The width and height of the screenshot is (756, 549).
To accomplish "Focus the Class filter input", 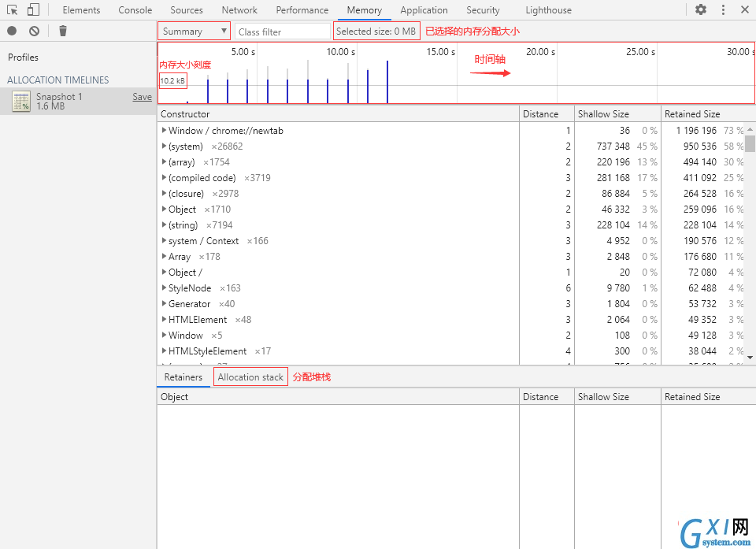I will click(283, 32).
